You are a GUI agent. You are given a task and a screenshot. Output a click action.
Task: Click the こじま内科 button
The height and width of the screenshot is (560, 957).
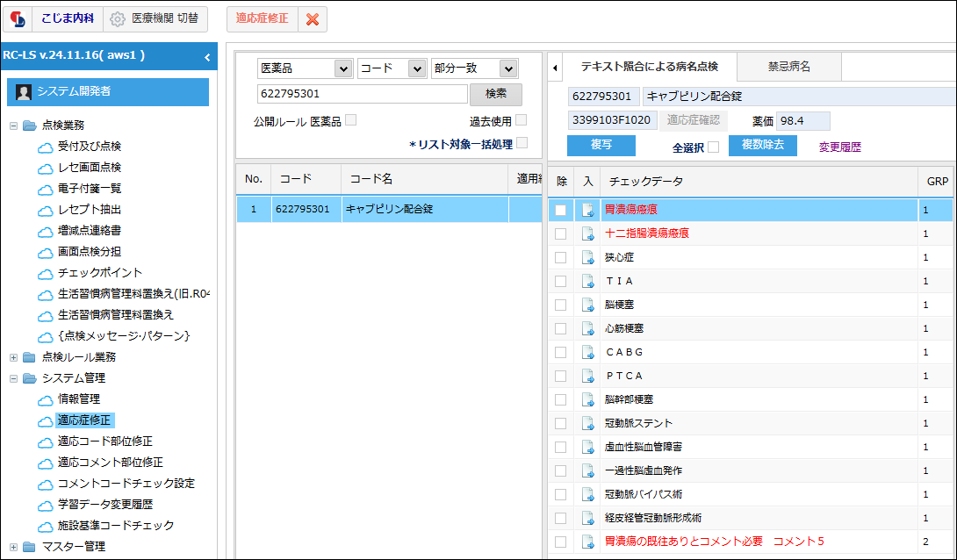pyautogui.click(x=68, y=19)
